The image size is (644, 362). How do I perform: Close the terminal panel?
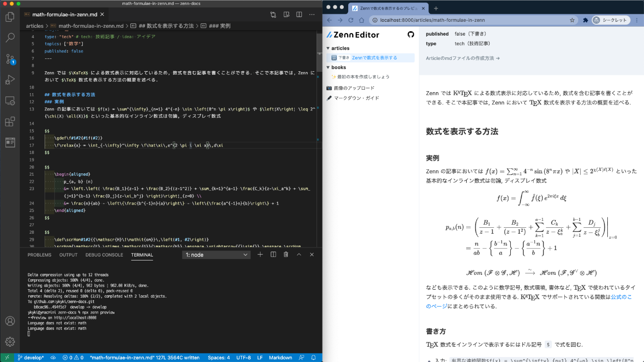[x=312, y=255]
